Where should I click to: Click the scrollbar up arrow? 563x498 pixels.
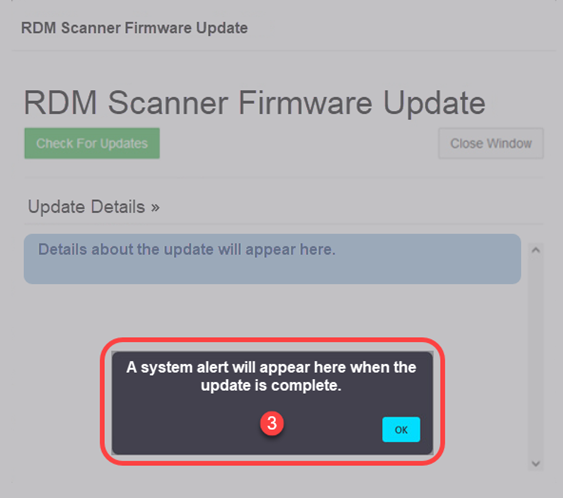536,250
